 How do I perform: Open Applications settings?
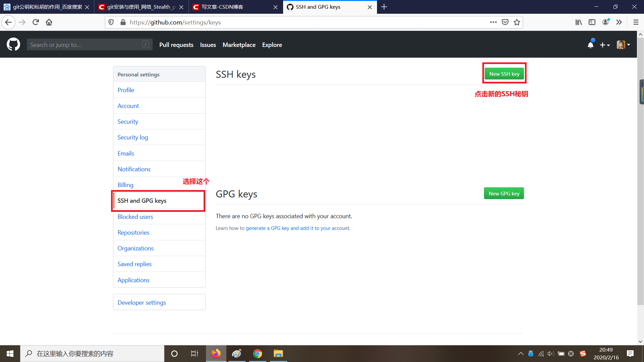click(x=159, y=280)
